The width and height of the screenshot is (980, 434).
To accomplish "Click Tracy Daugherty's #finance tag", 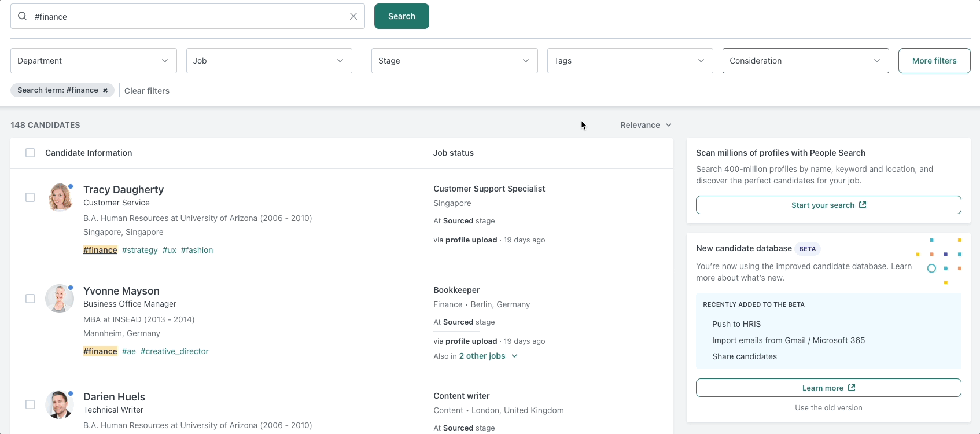I will pos(100,250).
